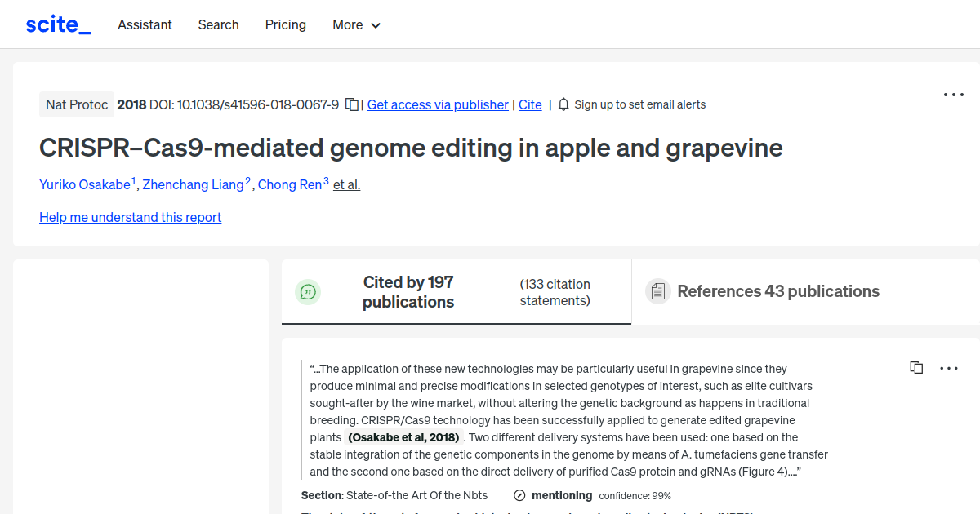This screenshot has height=514, width=980.
Task: Open the Osakabe et al 2018 inline citation
Action: click(403, 437)
